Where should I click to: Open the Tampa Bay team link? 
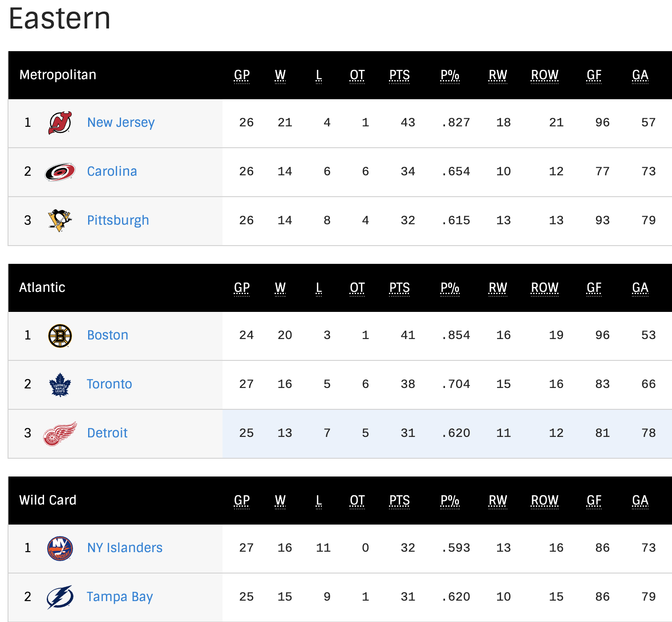pos(120,597)
